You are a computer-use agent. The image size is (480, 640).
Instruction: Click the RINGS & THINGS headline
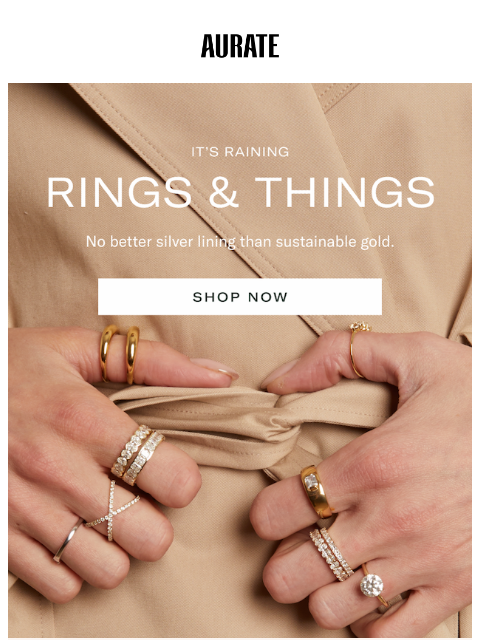click(x=240, y=193)
